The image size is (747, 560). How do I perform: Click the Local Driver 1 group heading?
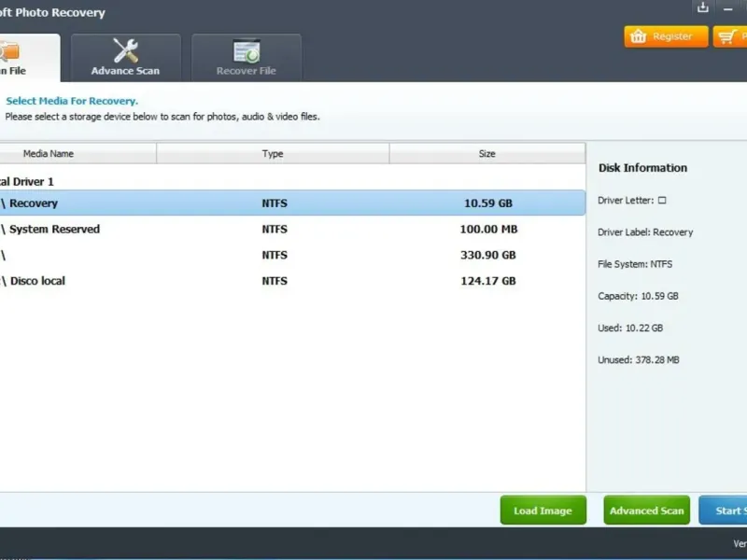coord(27,181)
